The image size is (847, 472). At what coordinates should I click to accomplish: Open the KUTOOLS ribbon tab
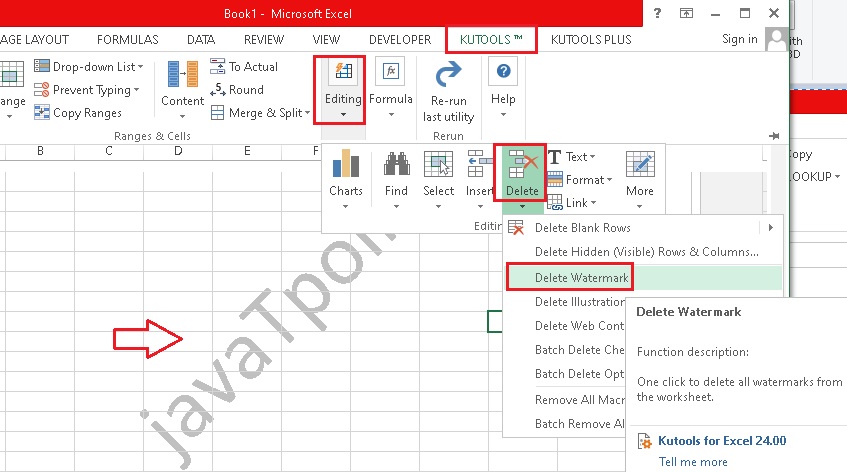[x=491, y=39]
